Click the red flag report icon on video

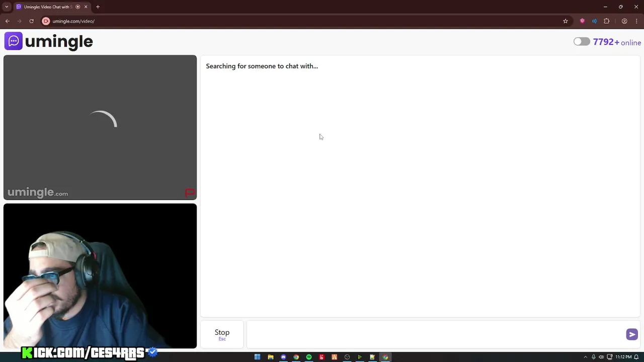point(190,193)
